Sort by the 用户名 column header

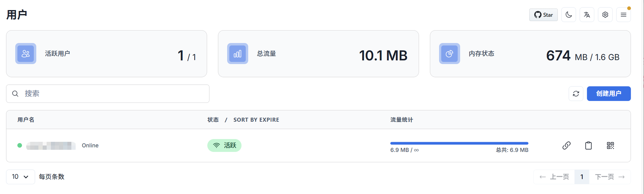point(26,120)
